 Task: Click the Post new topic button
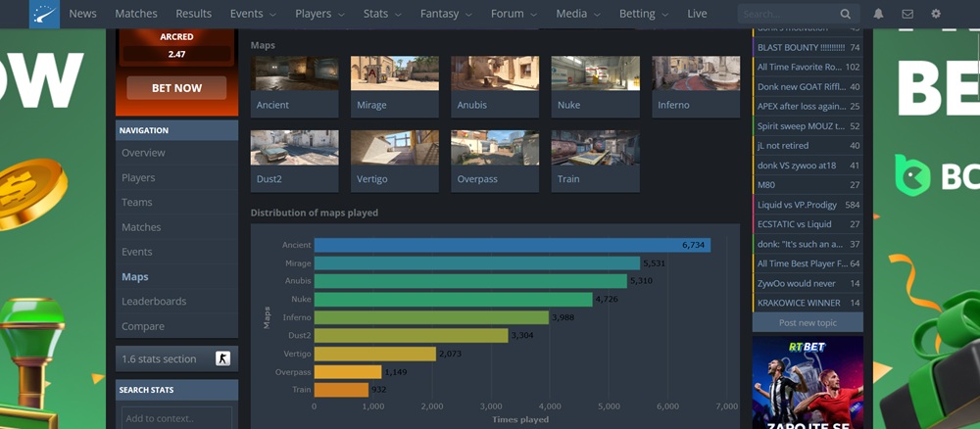coord(808,323)
